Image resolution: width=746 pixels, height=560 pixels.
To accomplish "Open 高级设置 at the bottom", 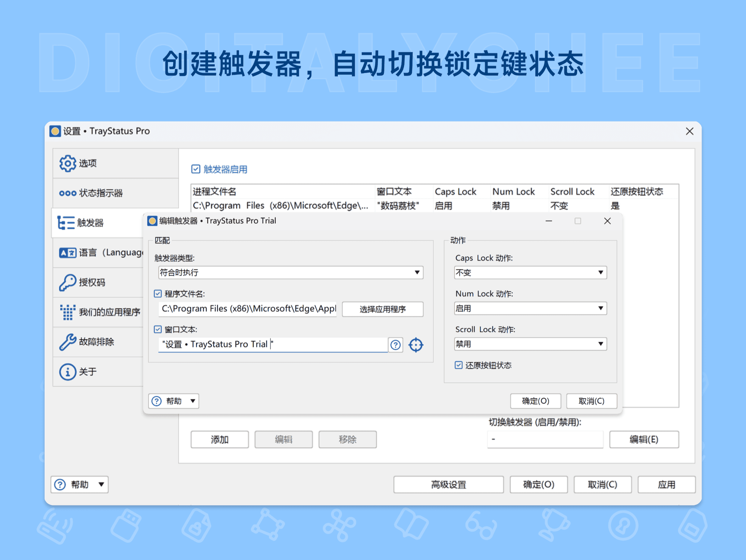I will (x=449, y=484).
